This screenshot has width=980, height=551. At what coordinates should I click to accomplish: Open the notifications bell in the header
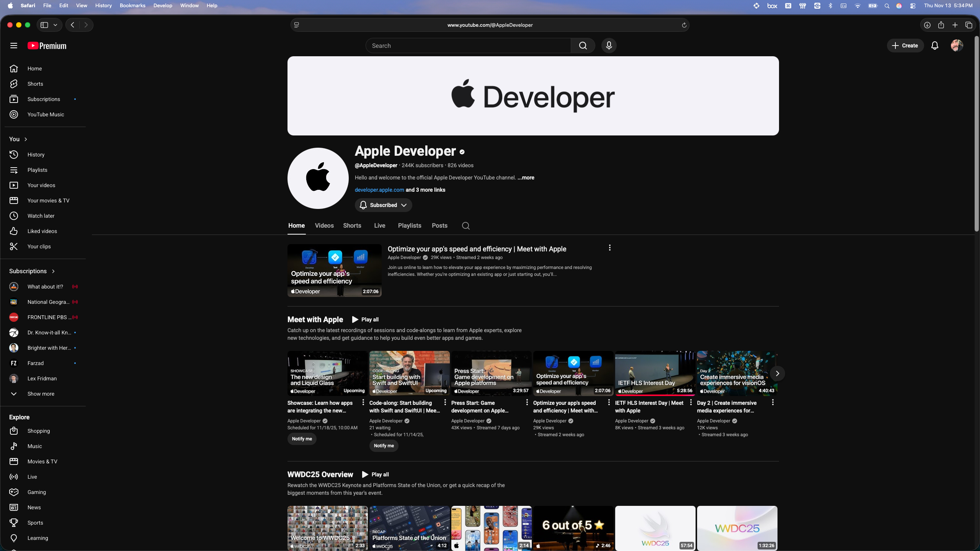(934, 46)
